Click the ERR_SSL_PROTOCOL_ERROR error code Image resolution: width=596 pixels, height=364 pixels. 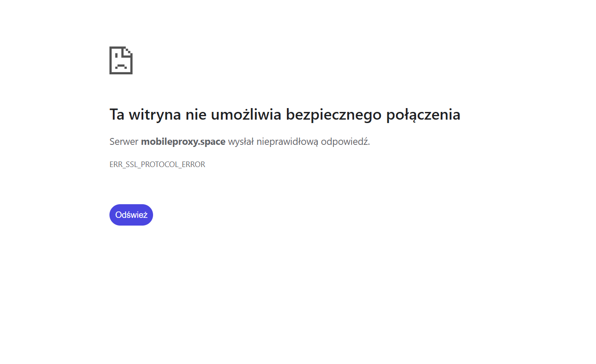pos(157,164)
